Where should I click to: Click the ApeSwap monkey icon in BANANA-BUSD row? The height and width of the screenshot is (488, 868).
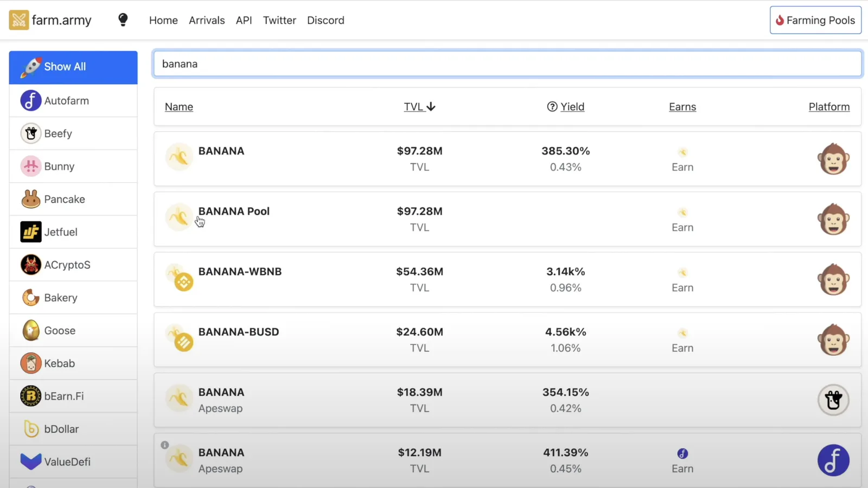point(833,339)
